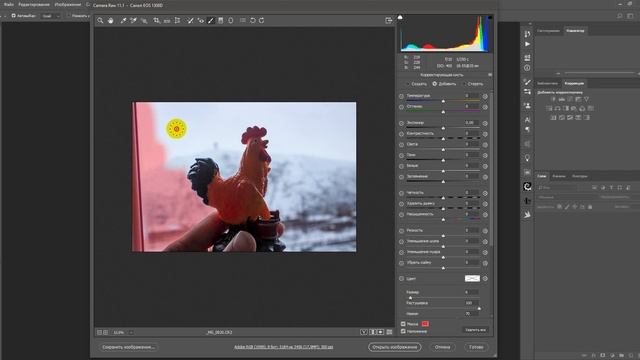Select the Targeted Adjustment tool
640x360 pixels.
coord(144,20)
